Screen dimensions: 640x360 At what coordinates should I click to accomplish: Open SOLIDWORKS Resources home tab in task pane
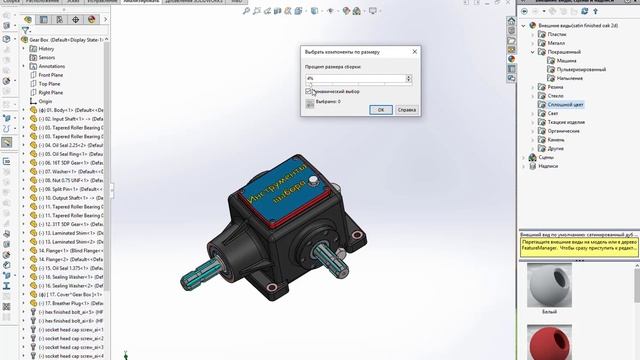(511, 21)
